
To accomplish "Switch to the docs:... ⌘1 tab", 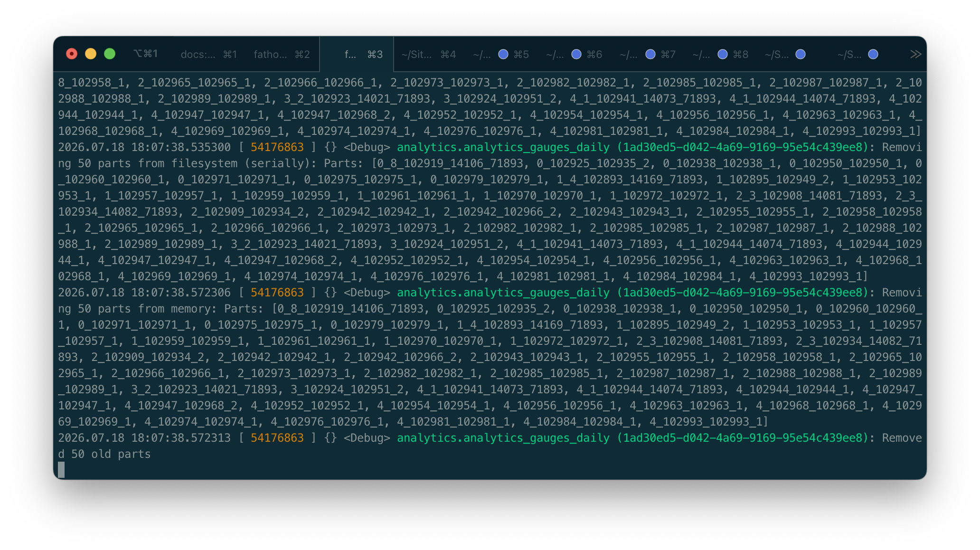I will coord(209,54).
